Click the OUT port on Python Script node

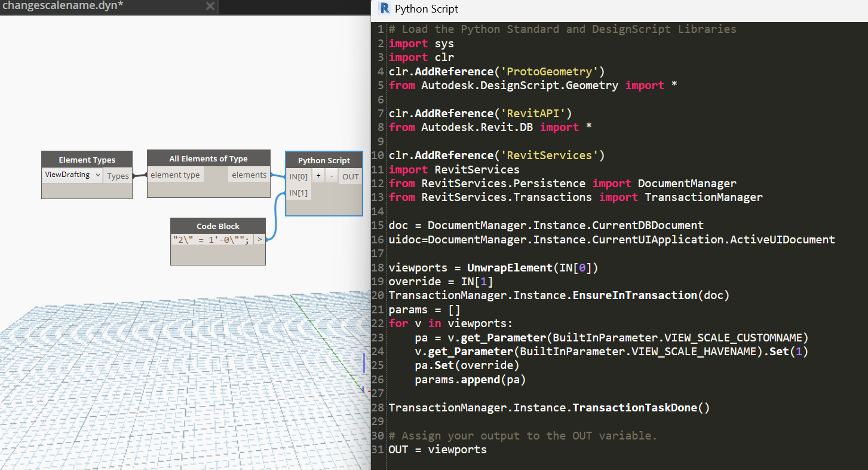351,176
